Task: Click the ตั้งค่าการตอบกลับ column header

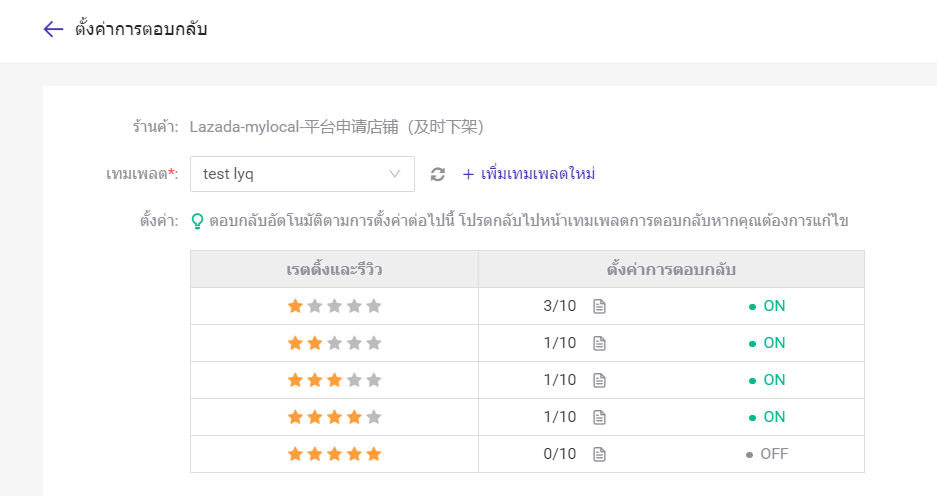Action: pos(671,269)
